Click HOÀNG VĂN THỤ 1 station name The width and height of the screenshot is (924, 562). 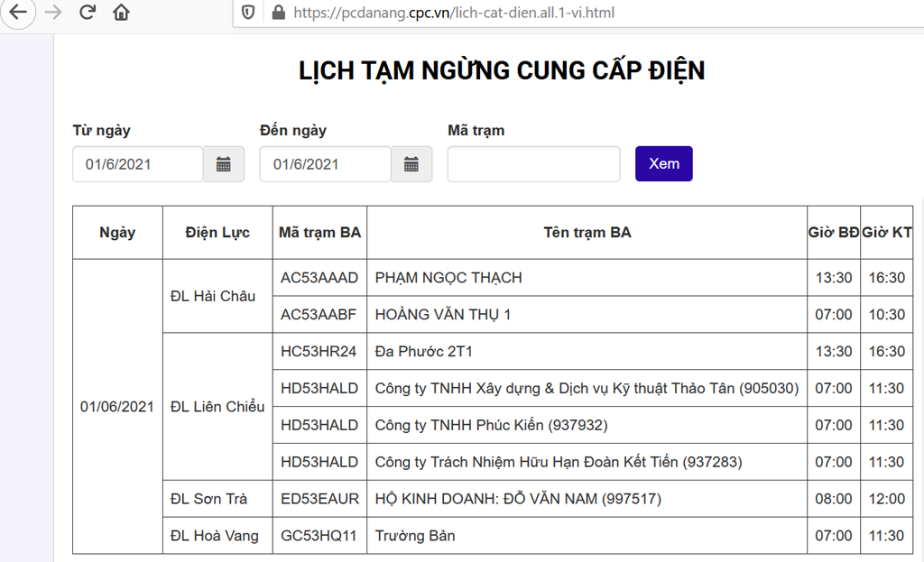[x=443, y=315]
